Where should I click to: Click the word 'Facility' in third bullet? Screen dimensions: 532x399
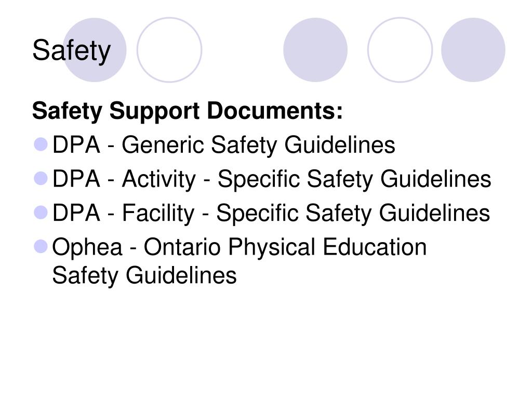pyautogui.click(x=158, y=213)
